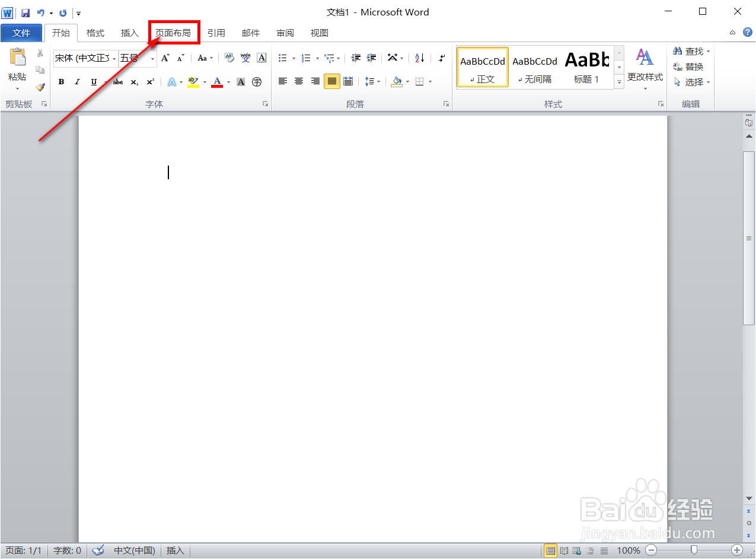Click the Undo icon in title bar

click(x=40, y=12)
